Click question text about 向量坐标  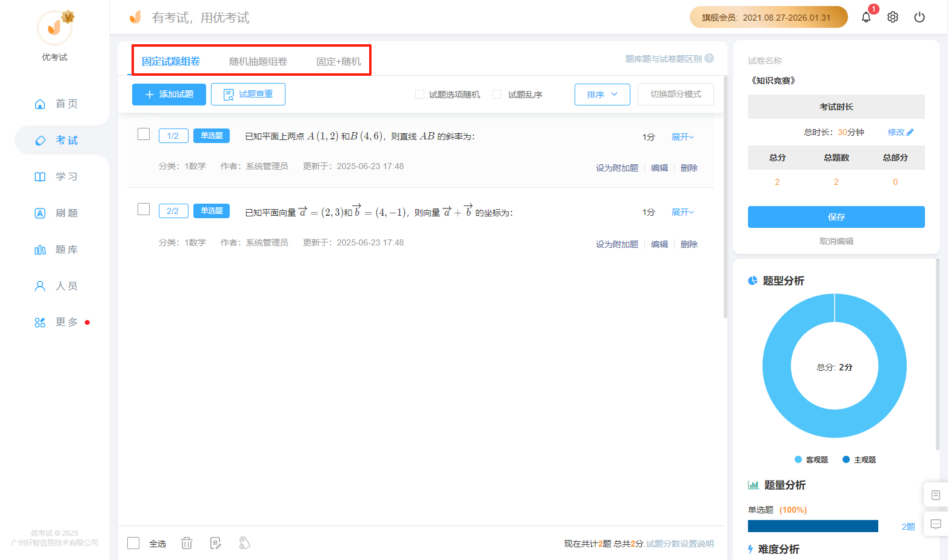pos(379,212)
